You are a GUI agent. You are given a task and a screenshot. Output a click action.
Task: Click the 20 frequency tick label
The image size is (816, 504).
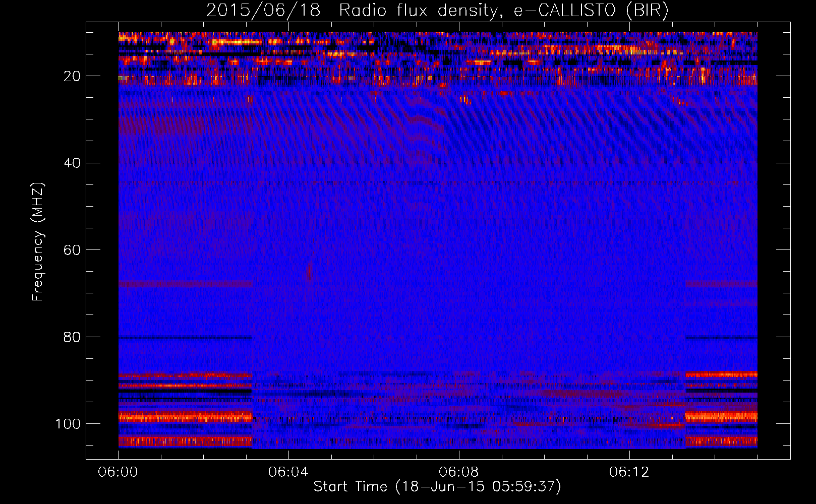coord(72,76)
